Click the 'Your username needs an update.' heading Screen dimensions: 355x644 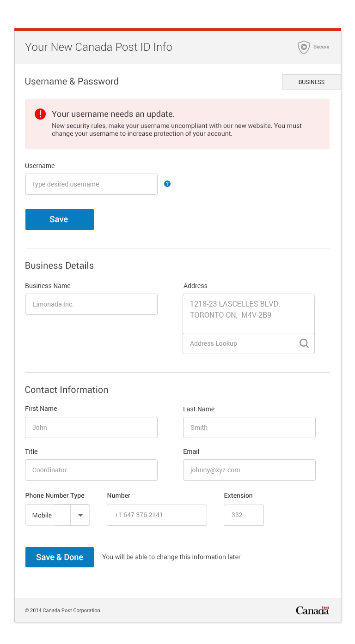(x=113, y=114)
